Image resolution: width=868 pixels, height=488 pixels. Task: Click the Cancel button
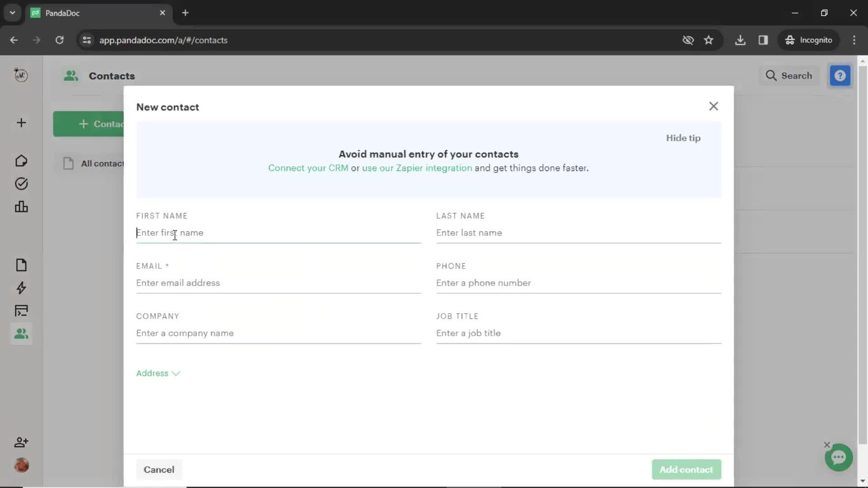tap(159, 469)
